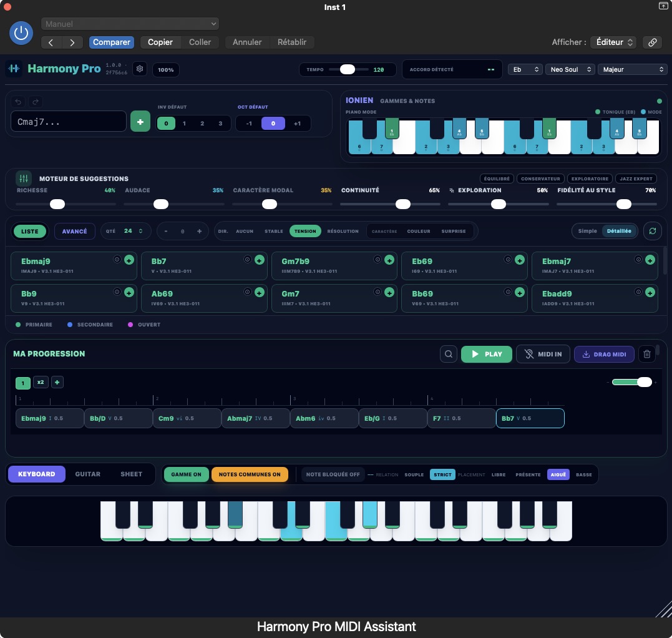Click the Comparer button
This screenshot has width=672, height=638.
[x=112, y=42]
